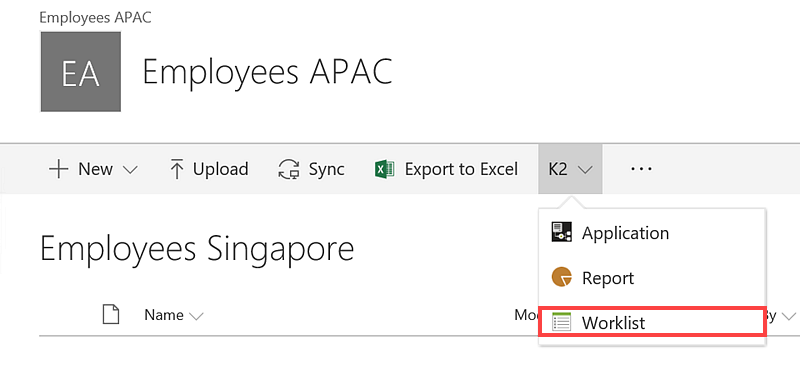This screenshot has height=365, width=800.
Task: Click the Upload arrow icon
Action: (x=177, y=169)
